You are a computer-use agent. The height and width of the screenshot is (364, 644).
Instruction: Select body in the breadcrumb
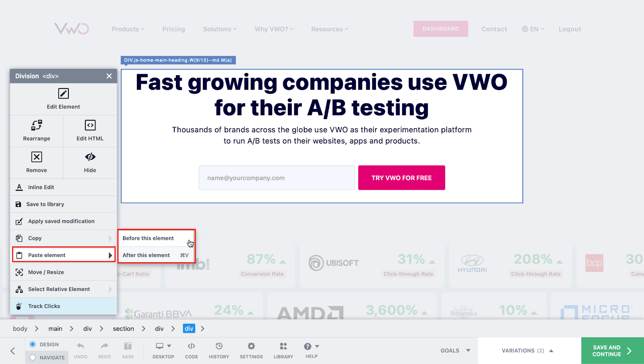[20, 329]
